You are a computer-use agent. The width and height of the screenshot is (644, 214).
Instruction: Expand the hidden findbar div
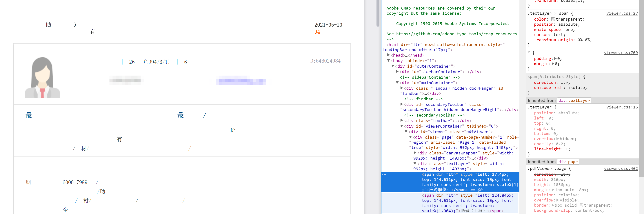tap(402, 88)
